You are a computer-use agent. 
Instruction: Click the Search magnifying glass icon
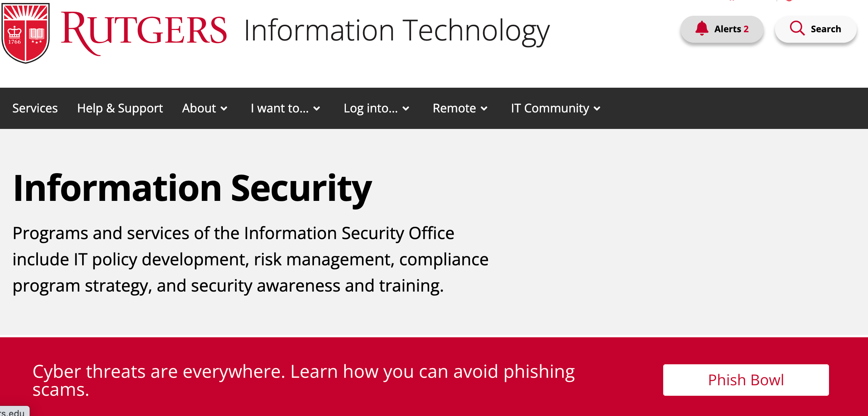pyautogui.click(x=797, y=28)
